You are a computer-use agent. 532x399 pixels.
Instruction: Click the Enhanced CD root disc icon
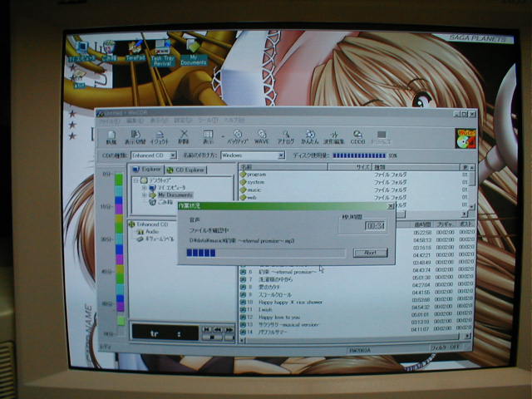click(132, 224)
